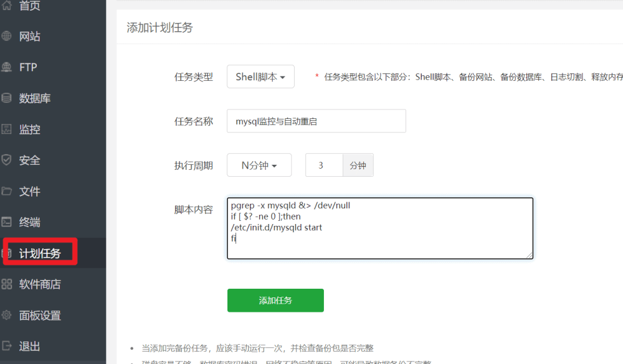Click the 任务名称 label
The image size is (623, 364).
[x=194, y=121]
